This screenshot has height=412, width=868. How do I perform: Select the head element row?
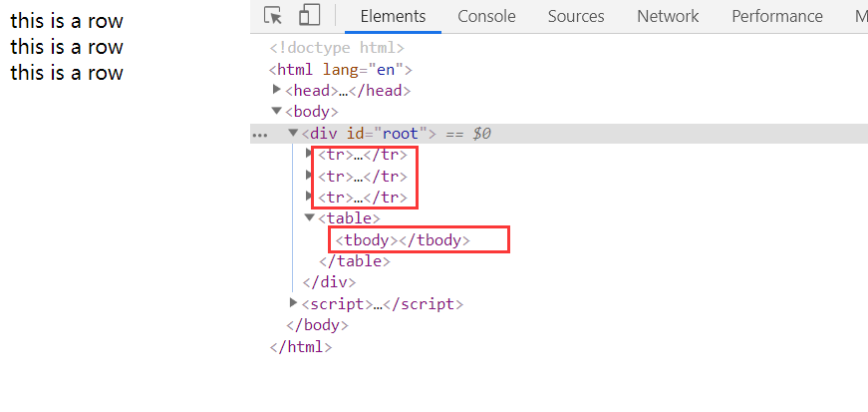tap(348, 91)
